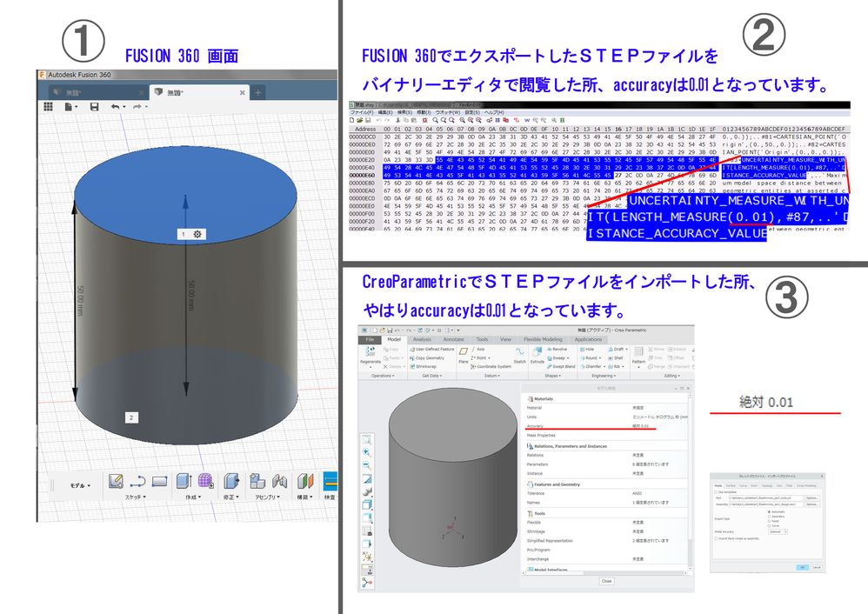
Task: Click the Press Pull modify icon
Action: pyautogui.click(x=230, y=481)
